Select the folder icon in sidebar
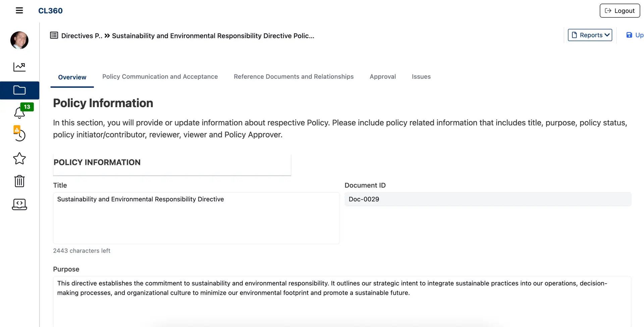The width and height of the screenshot is (644, 327). click(19, 90)
